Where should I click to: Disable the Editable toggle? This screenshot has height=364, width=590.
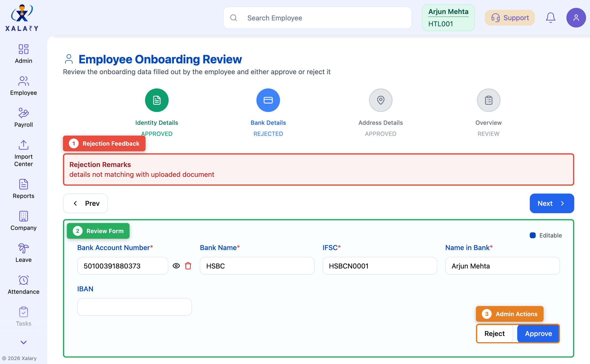point(533,235)
